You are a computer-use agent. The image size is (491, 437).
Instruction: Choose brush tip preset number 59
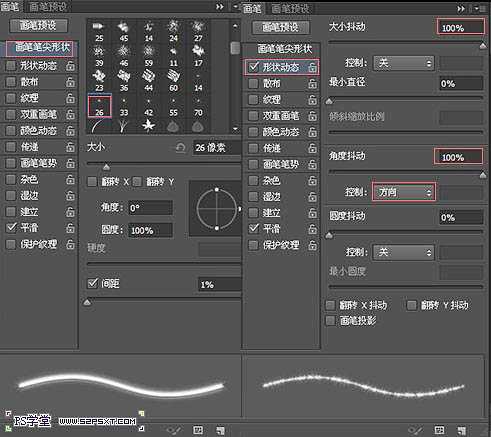click(x=149, y=56)
